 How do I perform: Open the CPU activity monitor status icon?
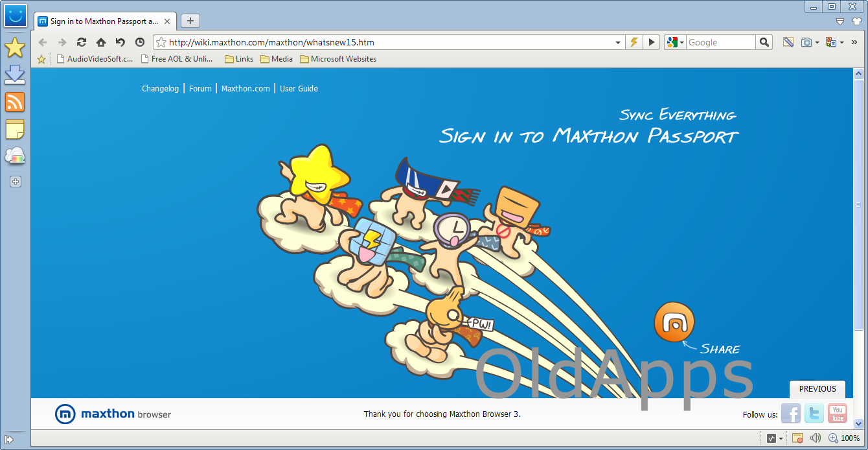[771, 438]
